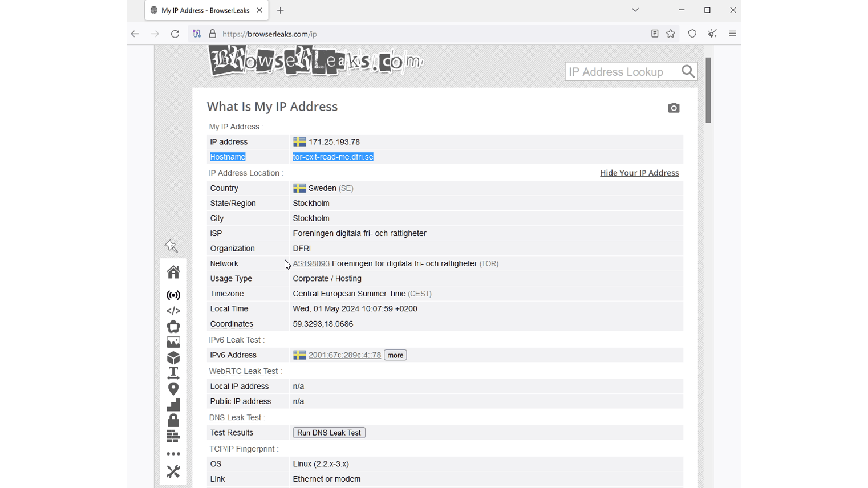Open the staircase-shaped sidebar icon
This screenshot has width=868, height=488.
(173, 404)
